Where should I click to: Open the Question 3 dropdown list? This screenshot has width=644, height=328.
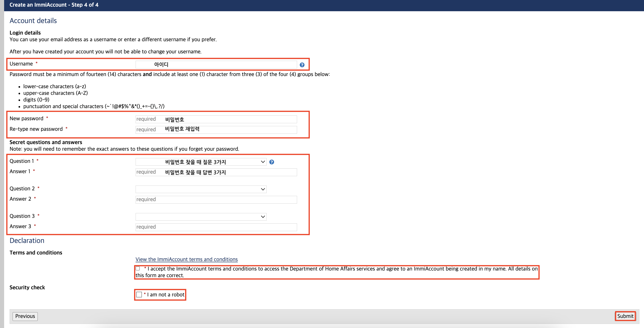tap(201, 217)
